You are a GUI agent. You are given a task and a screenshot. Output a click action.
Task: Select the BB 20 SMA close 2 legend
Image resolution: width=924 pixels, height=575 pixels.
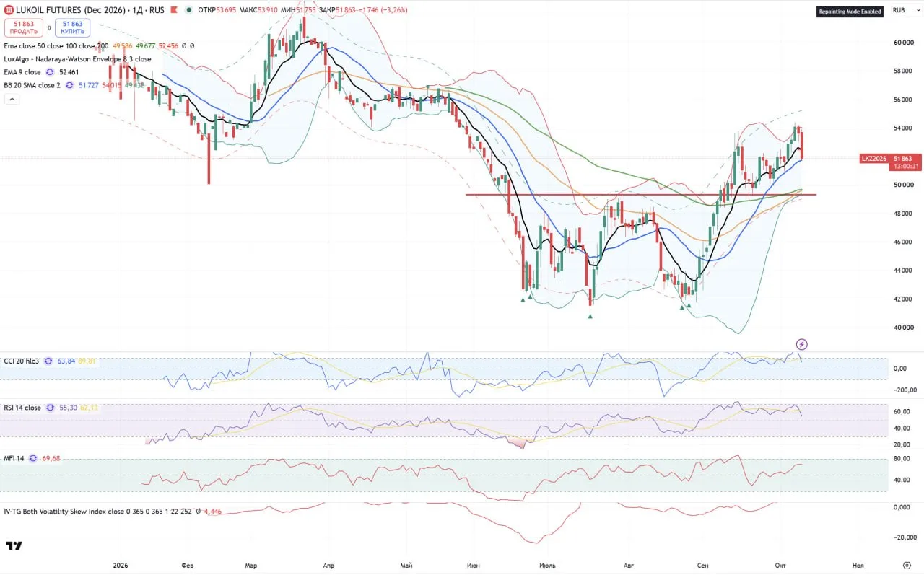coord(32,85)
